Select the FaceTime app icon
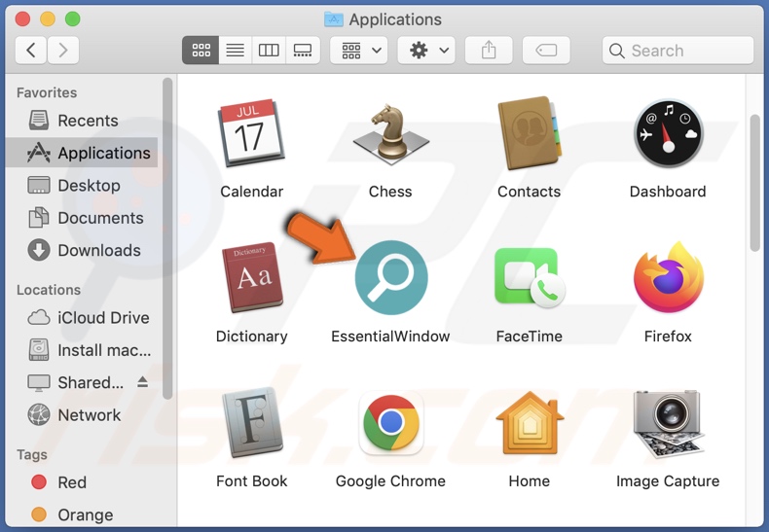Viewport: 769px width, 532px height. [530, 278]
